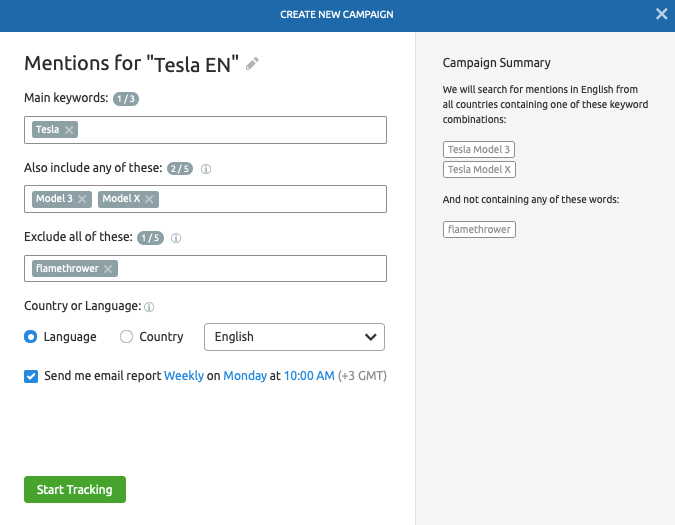Click the Campaign Summary heading
Screen dimensions: 675x525
496,63
